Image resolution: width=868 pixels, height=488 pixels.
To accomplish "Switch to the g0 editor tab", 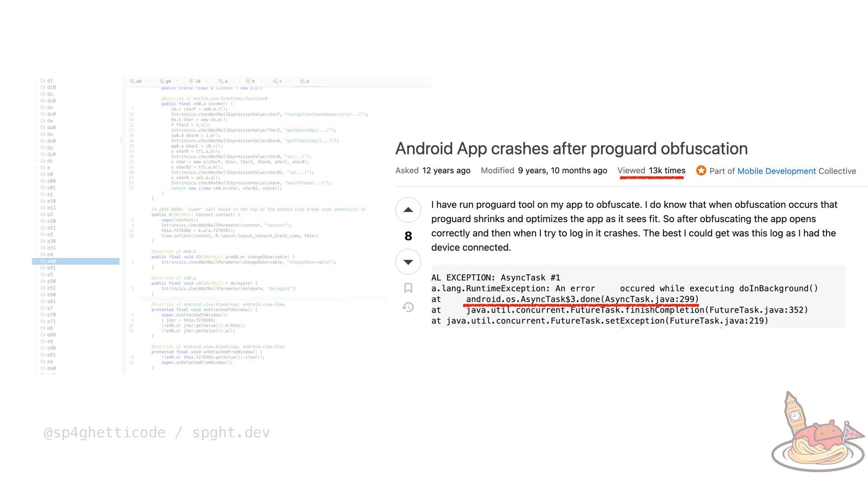I will tap(168, 81).
